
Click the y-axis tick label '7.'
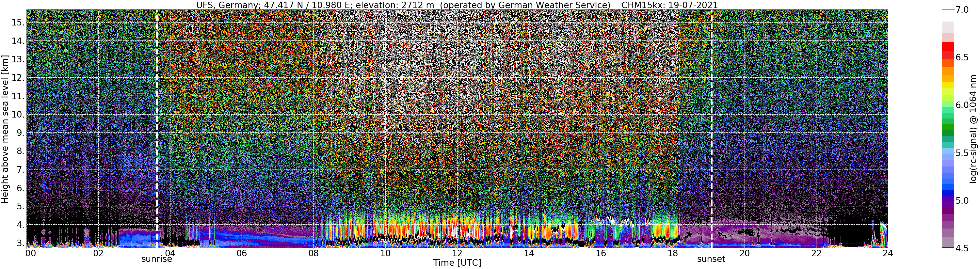[x=21, y=170]
